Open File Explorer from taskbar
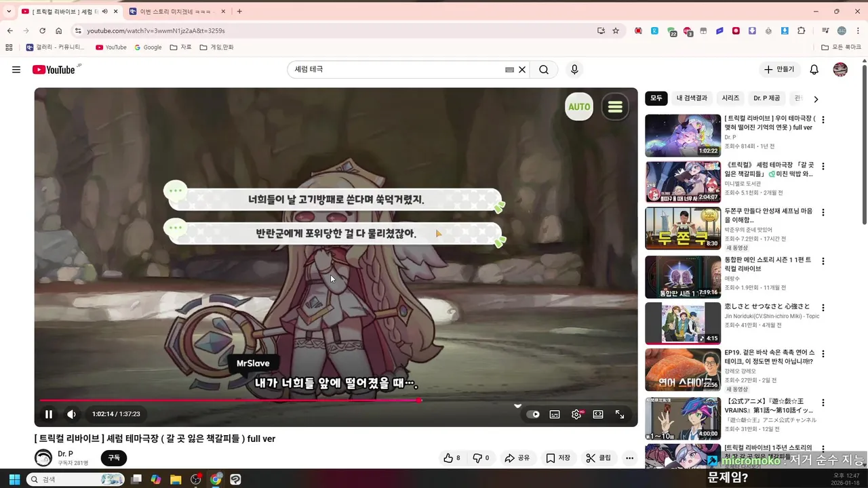 tap(176, 479)
